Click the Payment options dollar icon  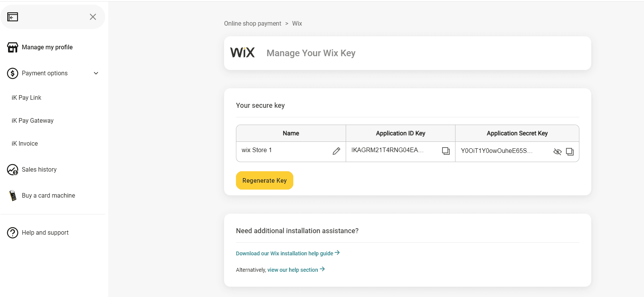click(13, 73)
